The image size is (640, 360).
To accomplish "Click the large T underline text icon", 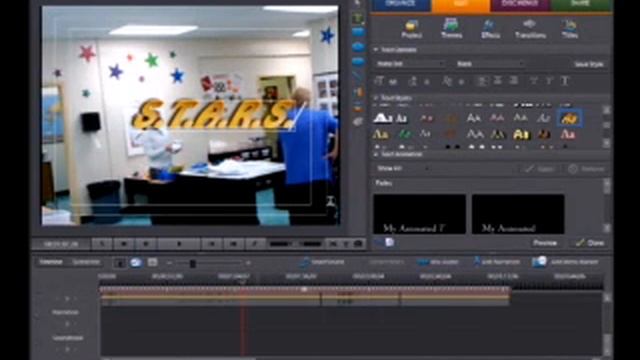I will coord(565,81).
